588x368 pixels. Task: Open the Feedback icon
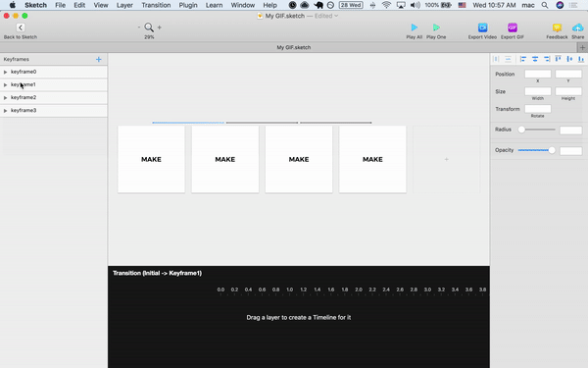(557, 27)
